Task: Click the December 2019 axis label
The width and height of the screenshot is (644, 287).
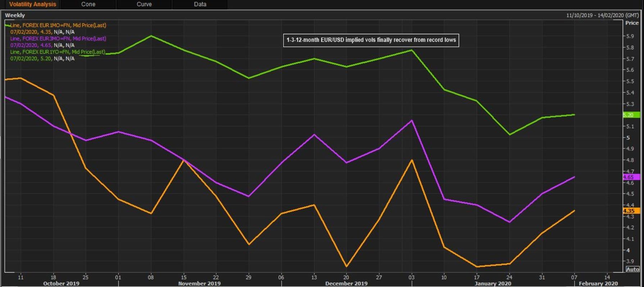Action: 346,283
